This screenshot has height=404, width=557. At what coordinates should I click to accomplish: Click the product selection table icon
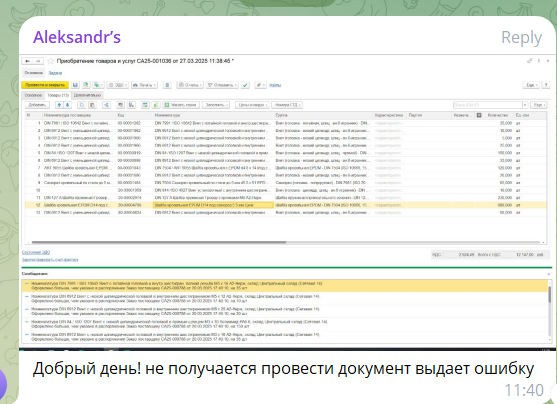point(145,105)
